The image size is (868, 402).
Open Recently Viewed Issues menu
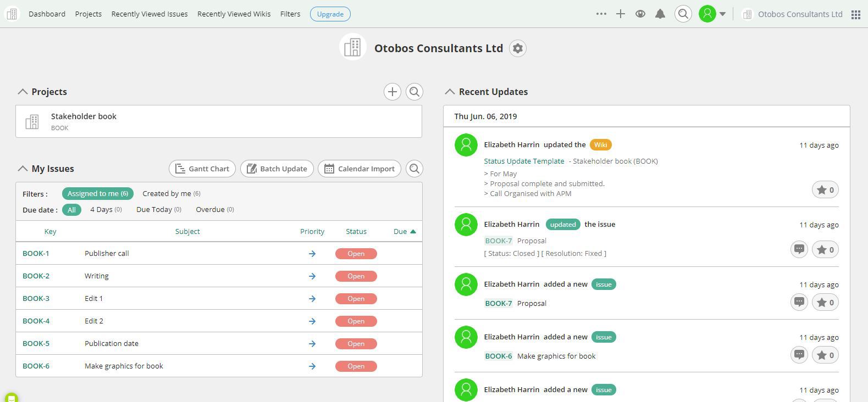click(x=150, y=14)
